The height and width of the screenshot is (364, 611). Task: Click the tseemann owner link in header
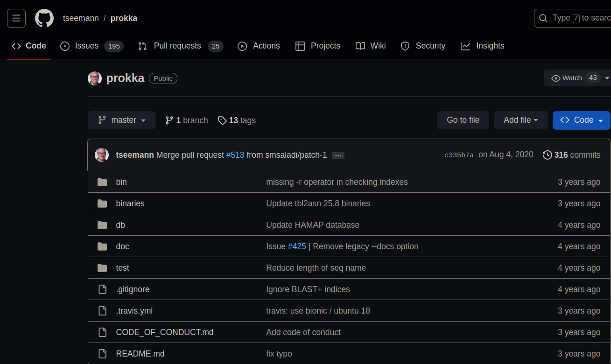[81, 18]
